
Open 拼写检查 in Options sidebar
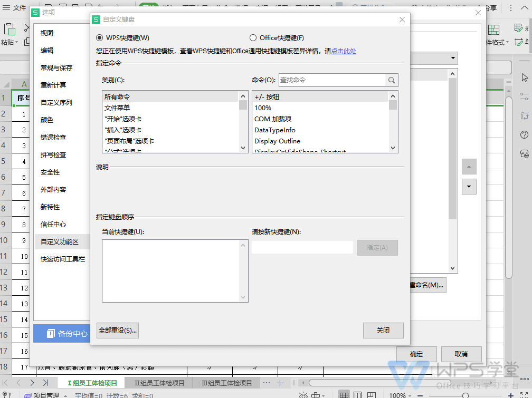53,154
